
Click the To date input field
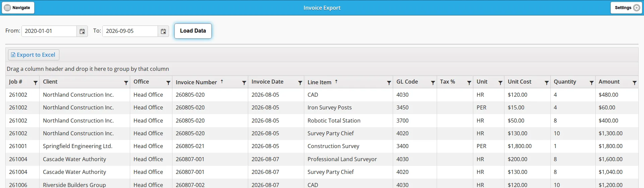[130, 31]
